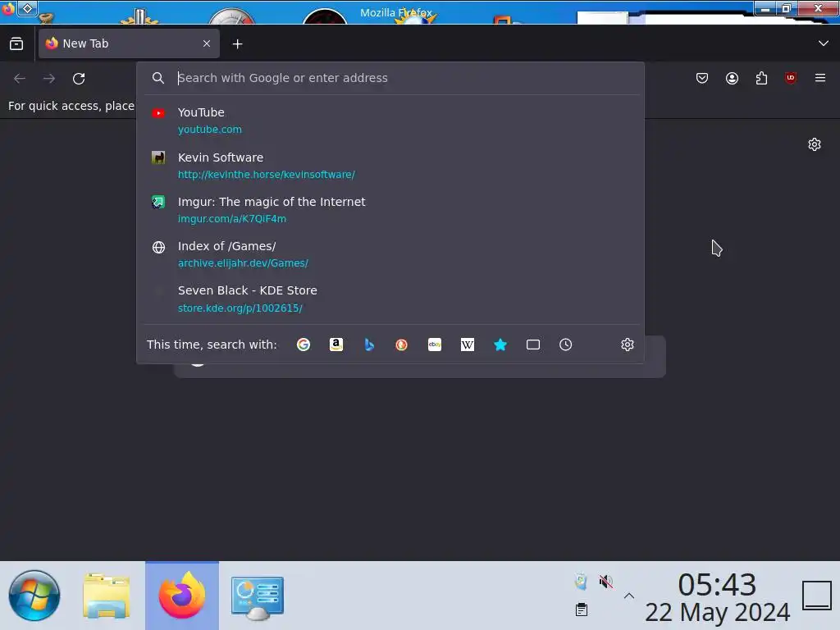The height and width of the screenshot is (630, 840).
Task: Open the clock showing 05:43
Action: [x=717, y=597]
